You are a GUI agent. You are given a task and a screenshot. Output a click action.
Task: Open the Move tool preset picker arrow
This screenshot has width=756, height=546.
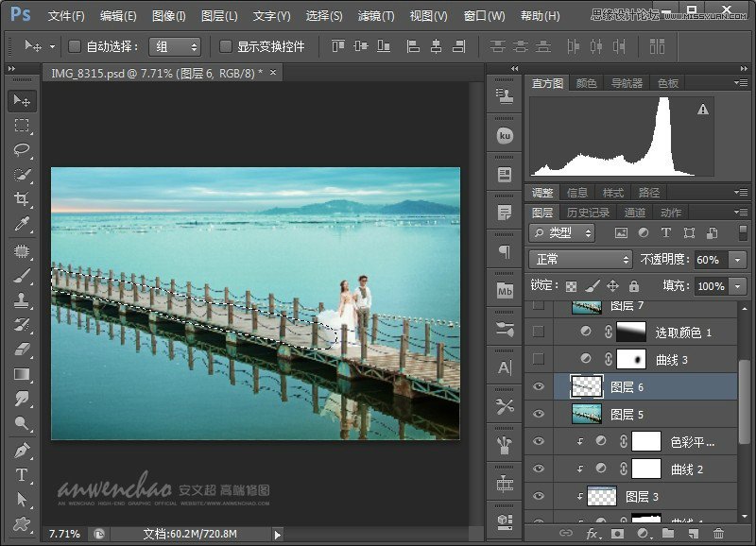[52, 46]
